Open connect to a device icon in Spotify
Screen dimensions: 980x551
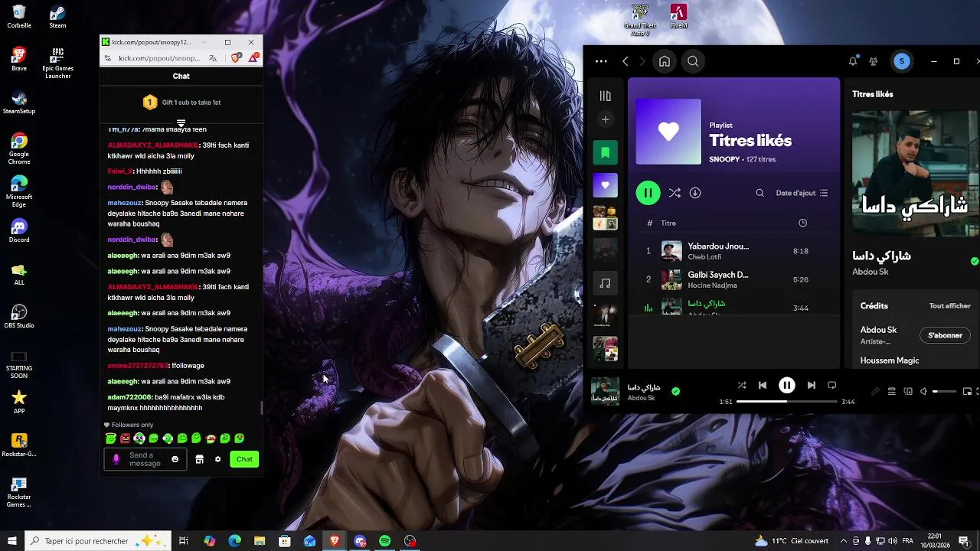coord(908,391)
